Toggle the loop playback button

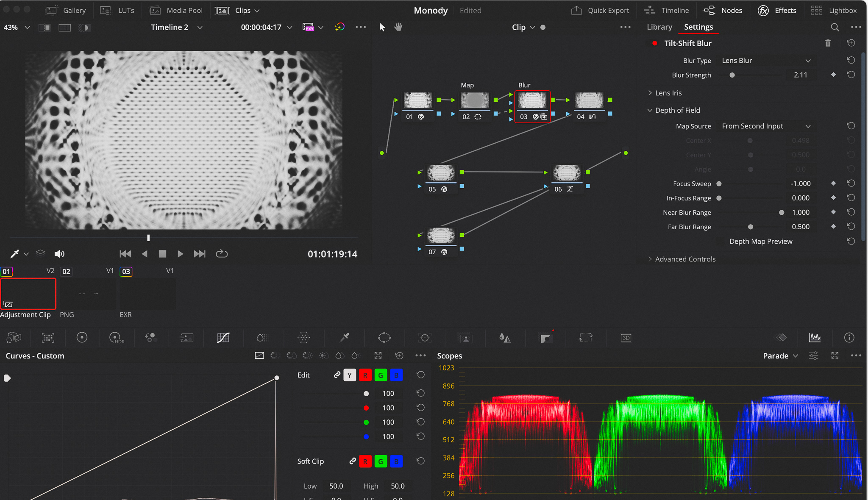pos(222,254)
